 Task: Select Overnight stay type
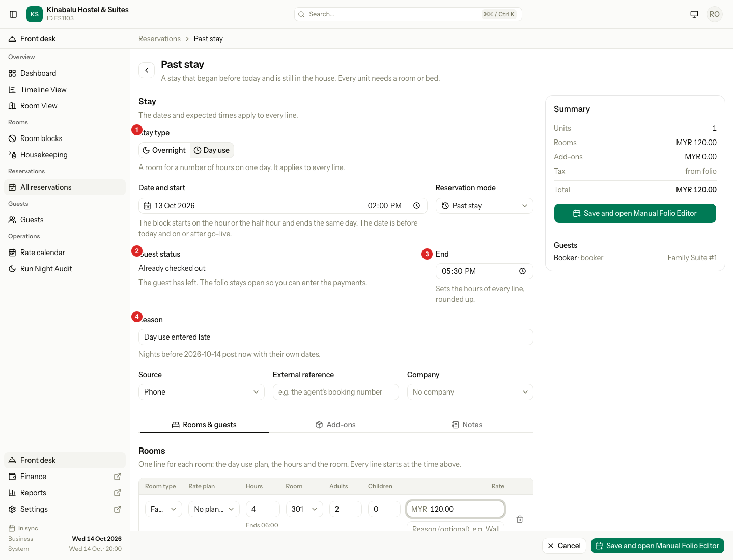164,150
